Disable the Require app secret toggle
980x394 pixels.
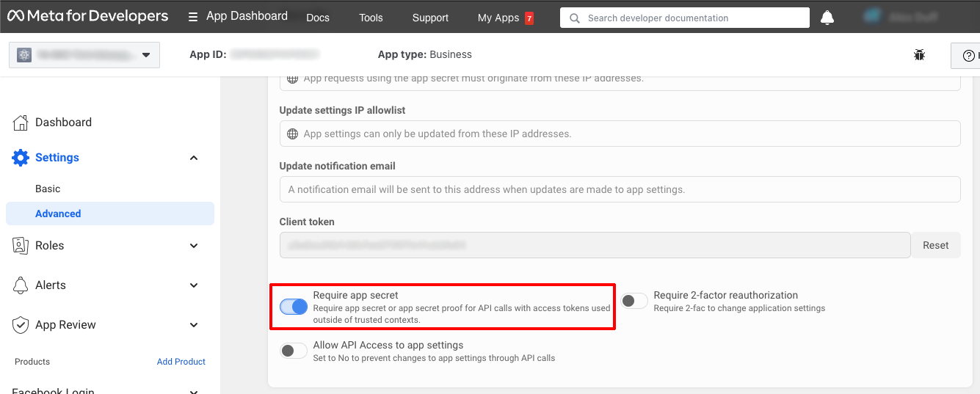coord(294,307)
